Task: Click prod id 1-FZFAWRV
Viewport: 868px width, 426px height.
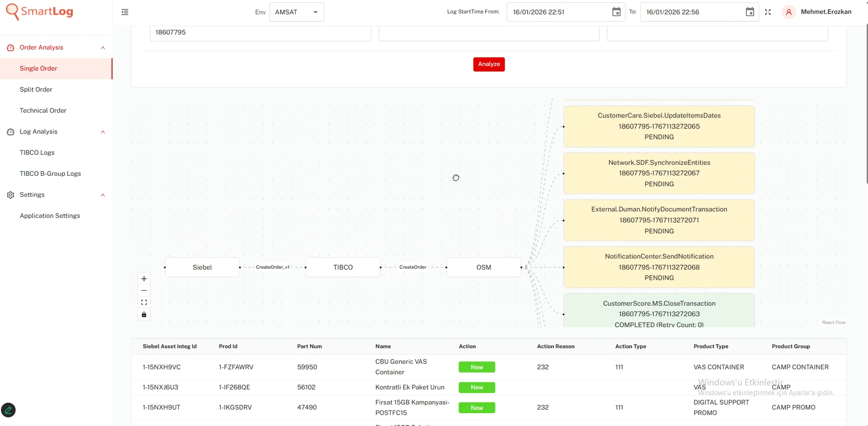Action: click(x=236, y=367)
